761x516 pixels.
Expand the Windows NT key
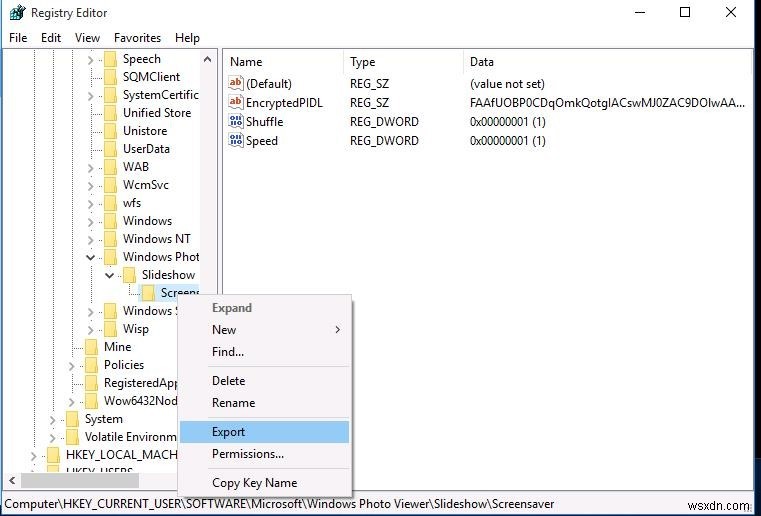(91, 239)
